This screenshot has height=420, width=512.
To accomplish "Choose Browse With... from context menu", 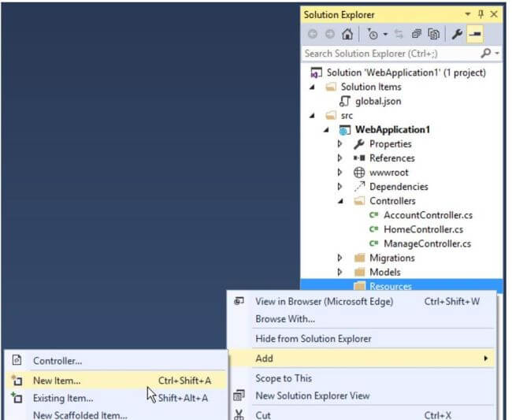I will [362, 319].
